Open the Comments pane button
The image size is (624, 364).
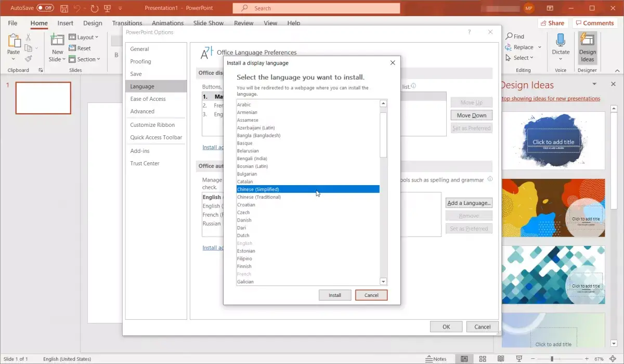[x=595, y=23]
